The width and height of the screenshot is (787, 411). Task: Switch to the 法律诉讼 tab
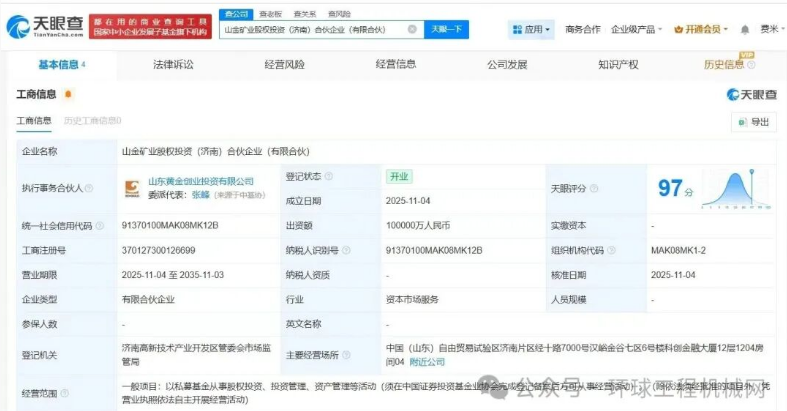pos(173,65)
